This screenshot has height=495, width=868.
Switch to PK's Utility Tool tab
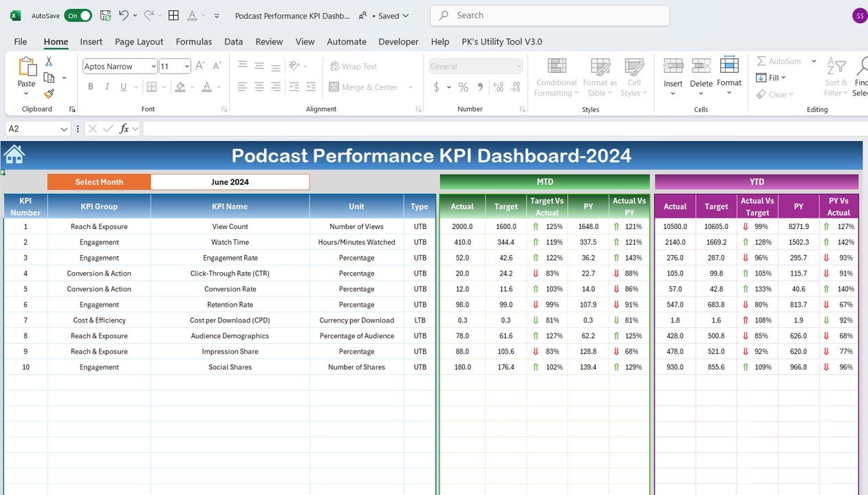501,41
